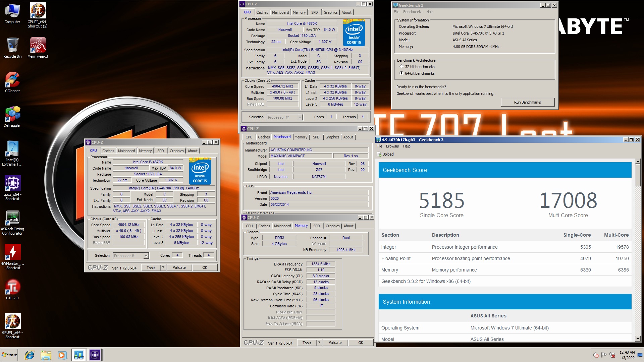Open Graphics tab in top CPU-Z window
The width and height of the screenshot is (644, 362).
tap(330, 12)
